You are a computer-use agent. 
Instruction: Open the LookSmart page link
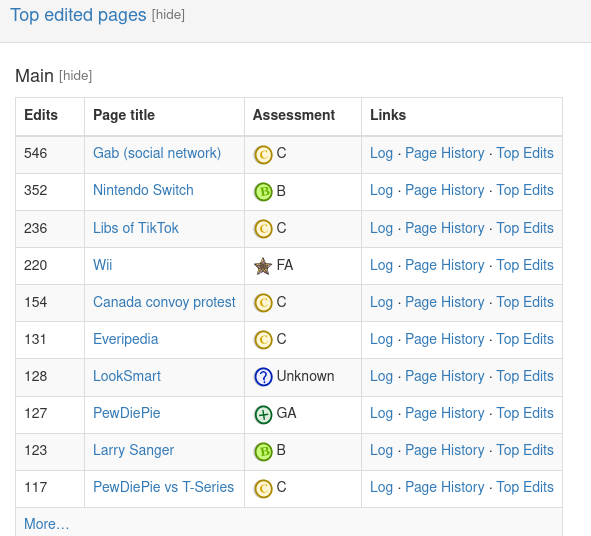click(x=127, y=376)
